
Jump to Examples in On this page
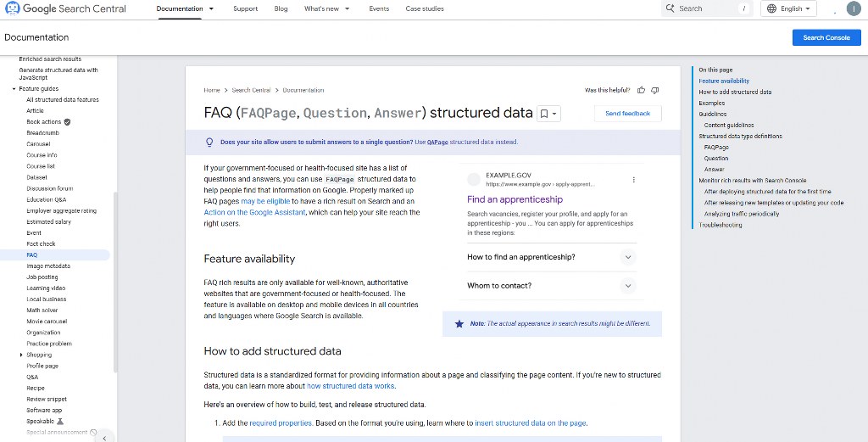tap(712, 103)
